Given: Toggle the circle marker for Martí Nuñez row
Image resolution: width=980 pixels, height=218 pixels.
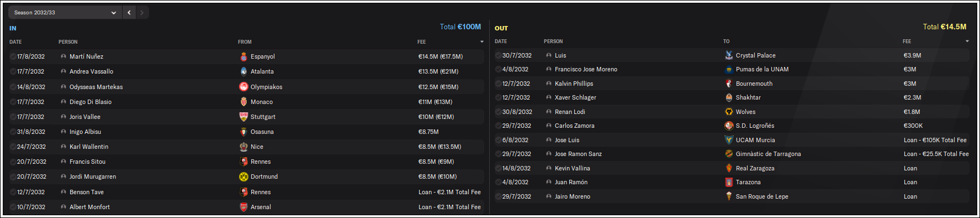Looking at the screenshot, I should (x=13, y=56).
